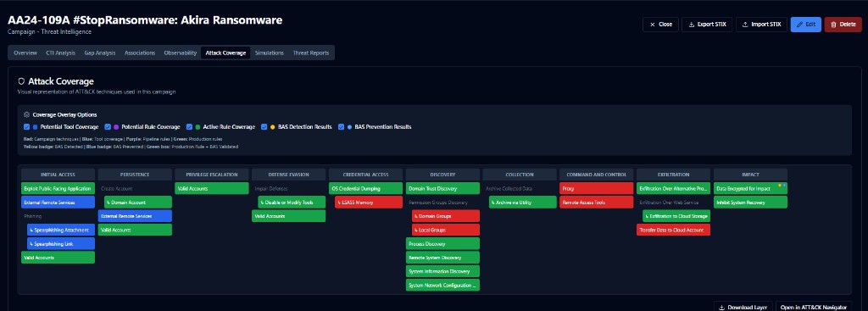Uncheck the Active Rule Coverage checkbox
This screenshot has height=311, width=868.
pos(189,127)
